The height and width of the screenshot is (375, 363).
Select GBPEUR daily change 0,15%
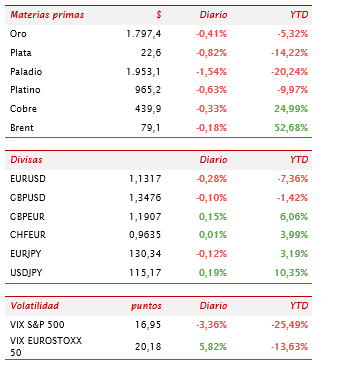click(213, 217)
